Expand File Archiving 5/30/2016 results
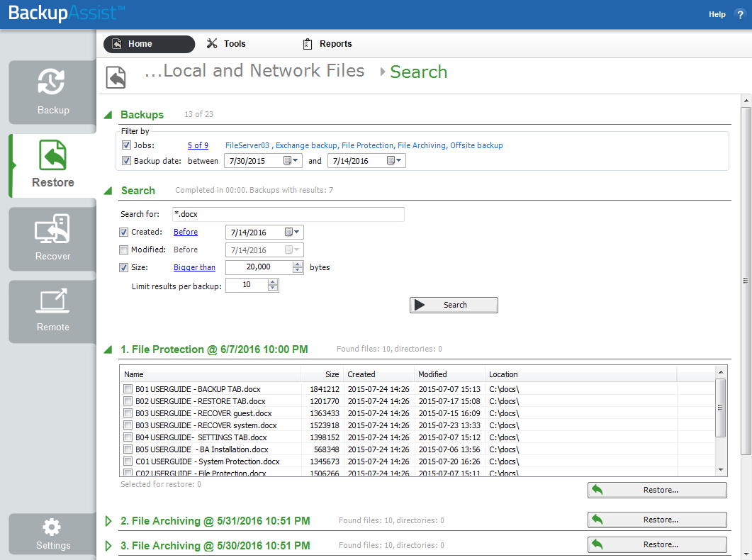The image size is (752, 560). click(108, 546)
